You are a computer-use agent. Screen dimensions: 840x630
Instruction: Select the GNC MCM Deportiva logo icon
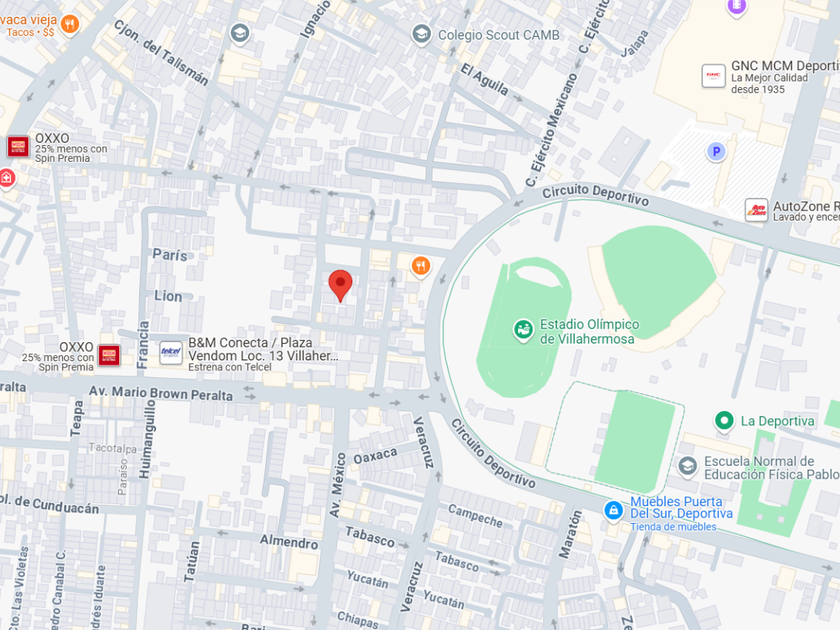pyautogui.click(x=714, y=76)
